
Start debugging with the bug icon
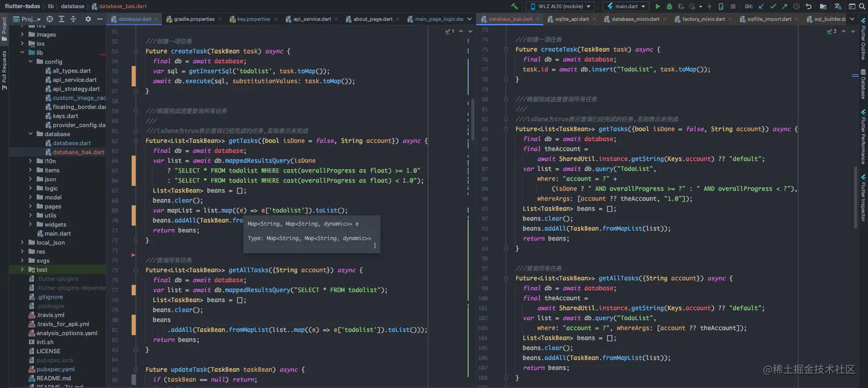tap(669, 6)
